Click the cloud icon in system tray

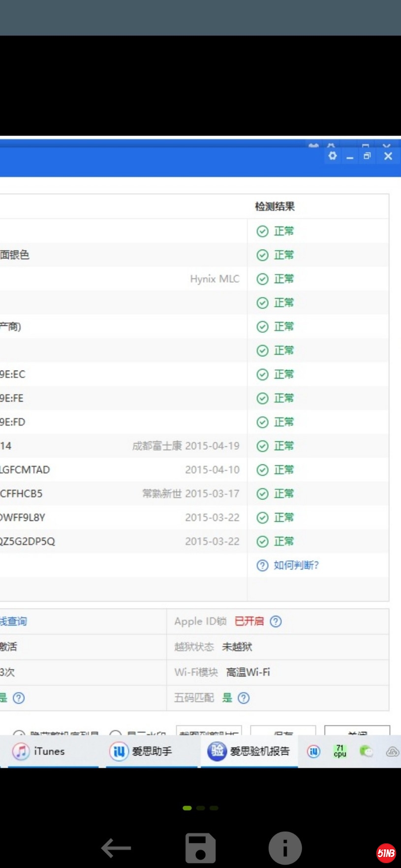(x=392, y=752)
